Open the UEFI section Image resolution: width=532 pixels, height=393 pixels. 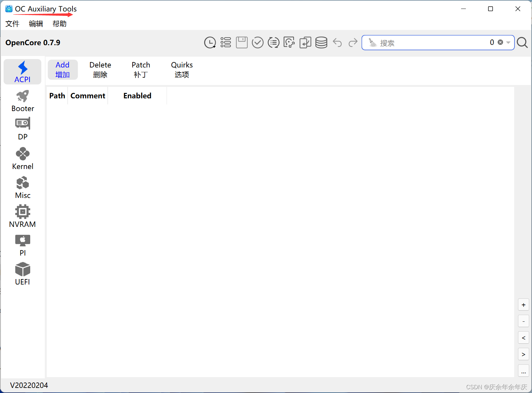tap(23, 274)
